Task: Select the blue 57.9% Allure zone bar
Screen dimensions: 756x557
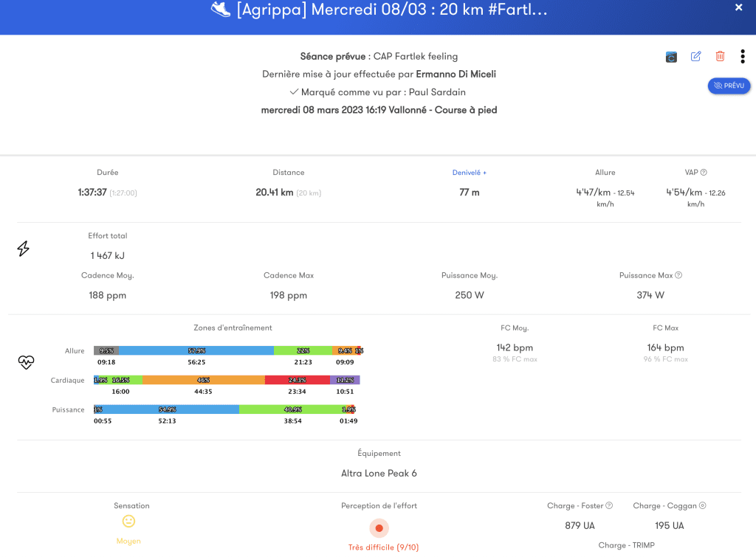Action: pyautogui.click(x=196, y=350)
